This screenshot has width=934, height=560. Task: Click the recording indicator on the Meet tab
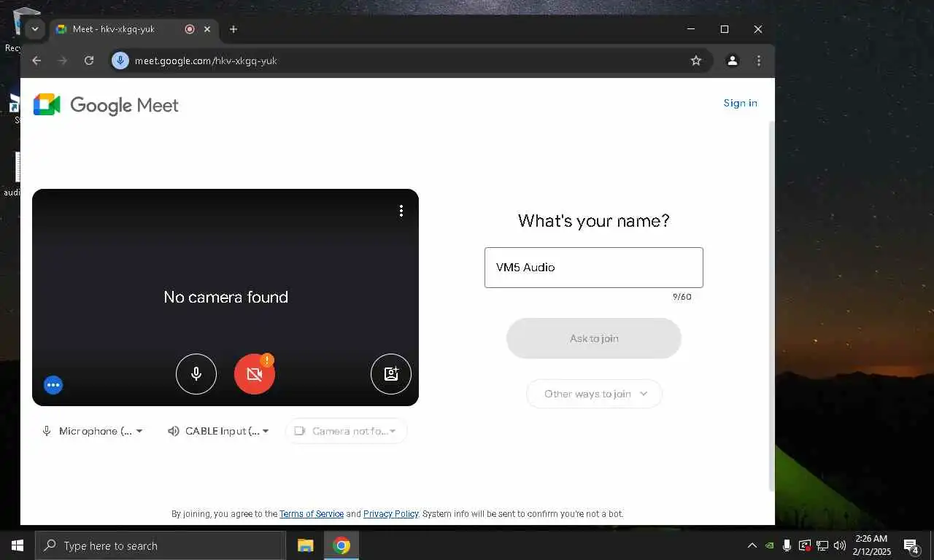coord(190,29)
